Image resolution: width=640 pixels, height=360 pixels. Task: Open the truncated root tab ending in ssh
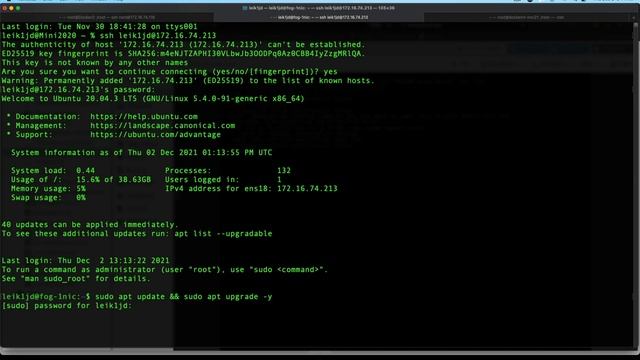tap(526, 17)
